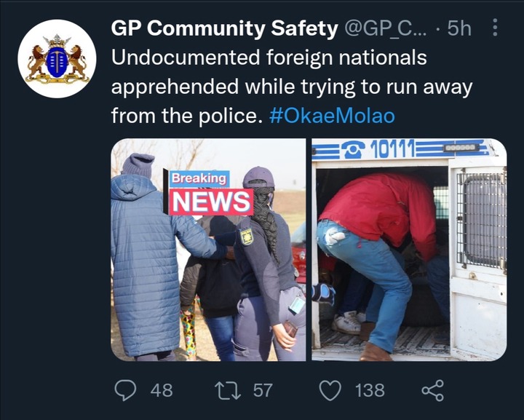Screen dimensions: 524x420
Task: Open the left Breaking News photo
Action: [x=208, y=250]
